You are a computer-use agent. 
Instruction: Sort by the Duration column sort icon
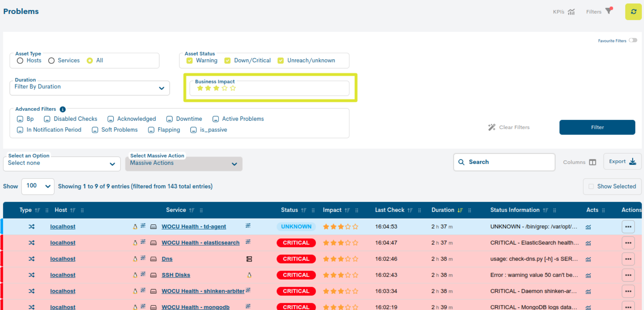[x=460, y=210]
